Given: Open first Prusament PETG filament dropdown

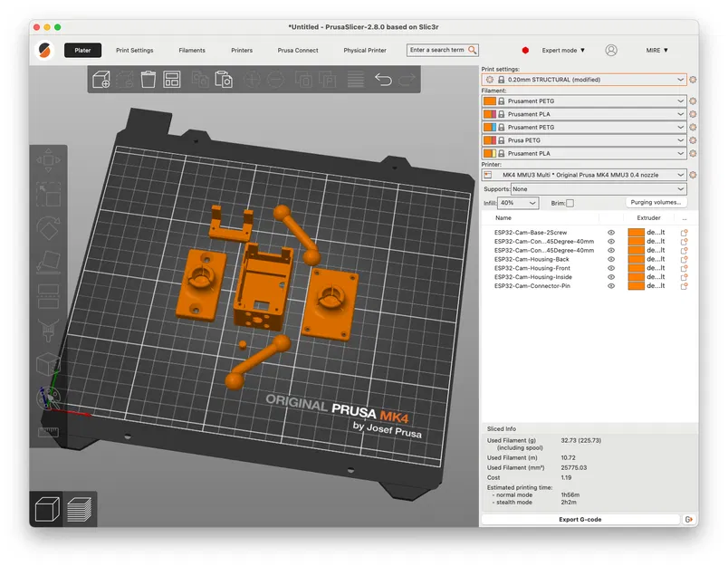Looking at the screenshot, I should click(x=584, y=101).
